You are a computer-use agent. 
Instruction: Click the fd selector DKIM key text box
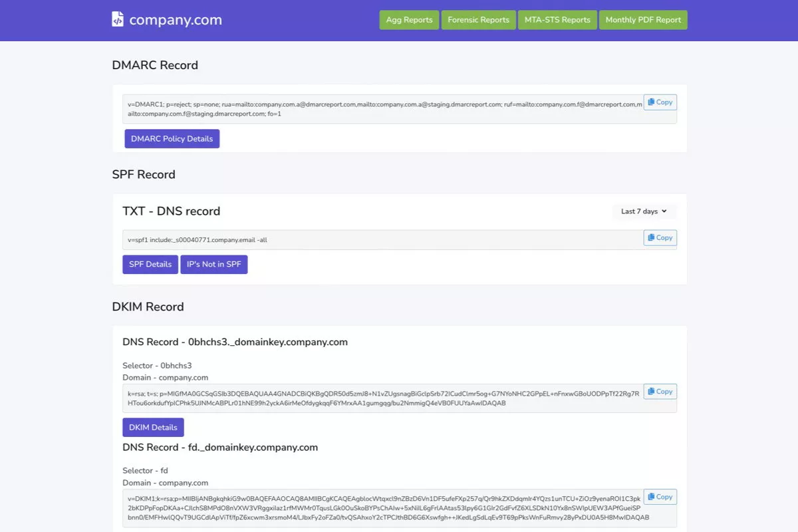(382, 508)
